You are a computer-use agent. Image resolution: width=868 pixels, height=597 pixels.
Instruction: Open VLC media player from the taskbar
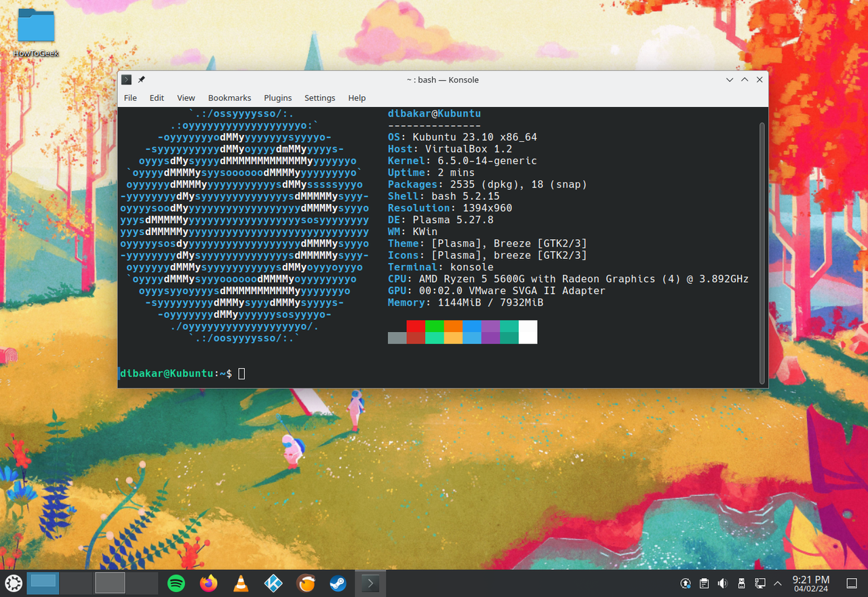click(x=241, y=583)
